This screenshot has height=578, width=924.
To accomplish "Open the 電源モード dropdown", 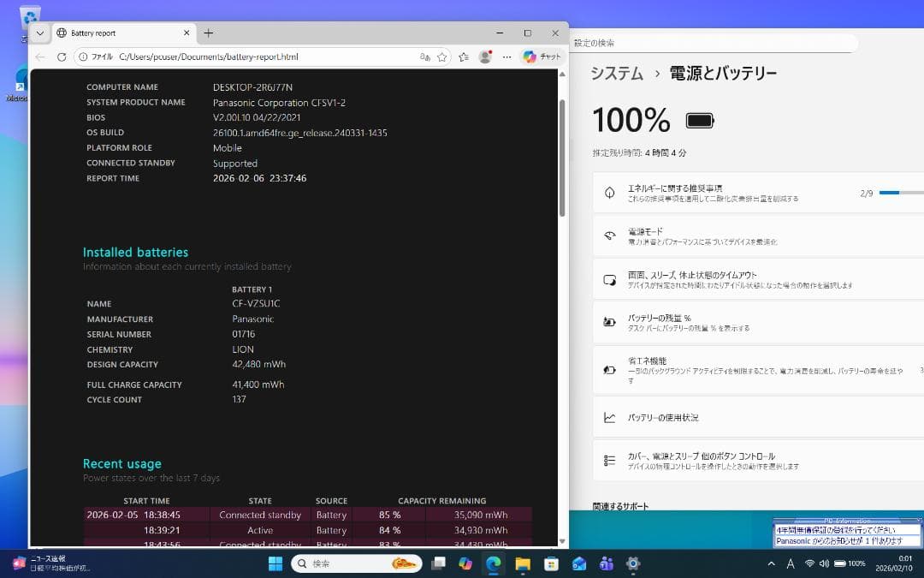I will pos(915,235).
